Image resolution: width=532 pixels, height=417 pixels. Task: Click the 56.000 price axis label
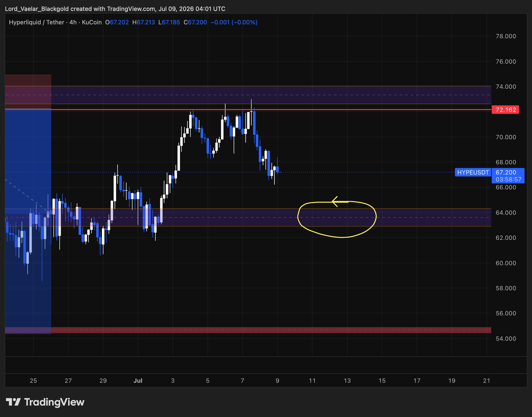[505, 313]
